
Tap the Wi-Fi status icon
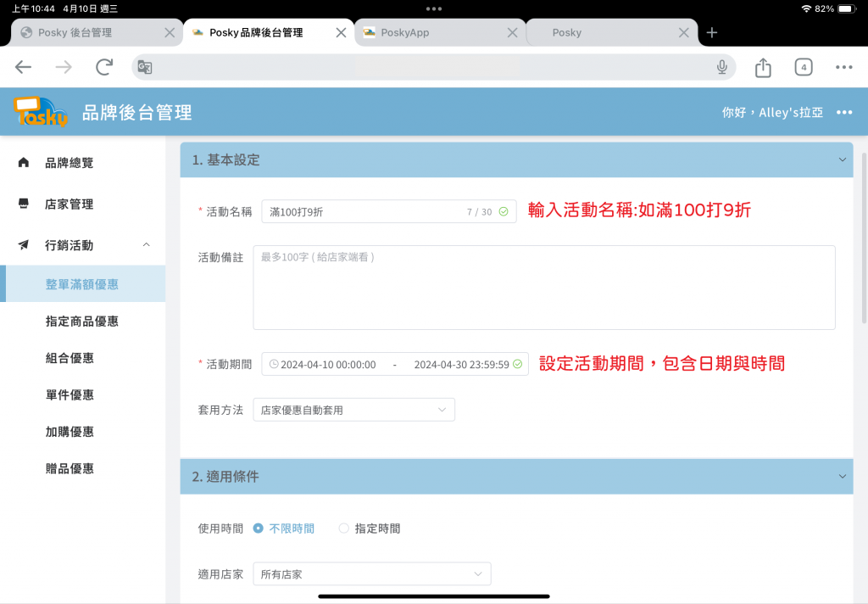point(806,8)
